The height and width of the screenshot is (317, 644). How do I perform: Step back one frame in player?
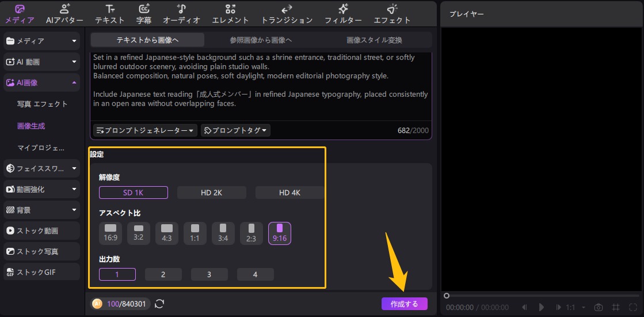click(524, 307)
